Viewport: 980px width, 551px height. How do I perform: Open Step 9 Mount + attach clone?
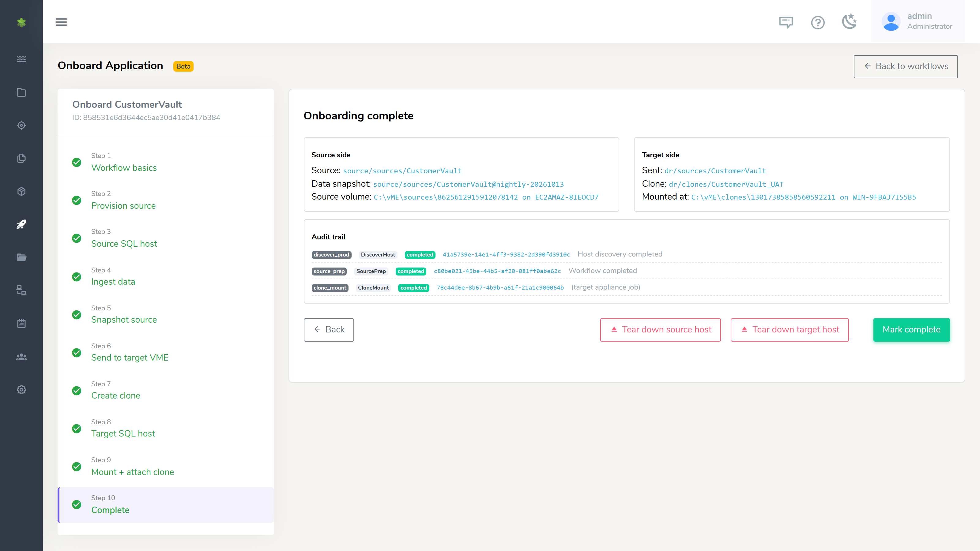pyautogui.click(x=165, y=467)
